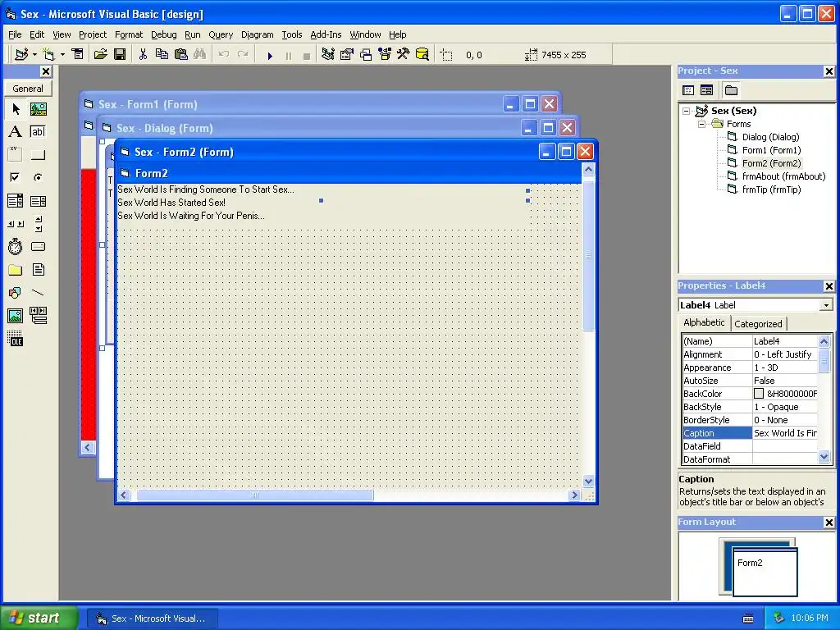Collapse the Forms folder node
Viewport: 840px width, 630px height.
pyautogui.click(x=702, y=124)
